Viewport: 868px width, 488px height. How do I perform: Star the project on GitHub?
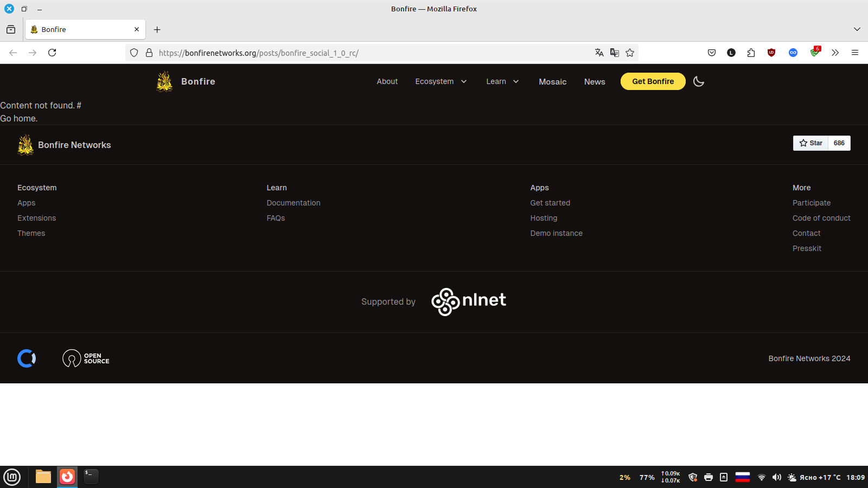point(811,143)
